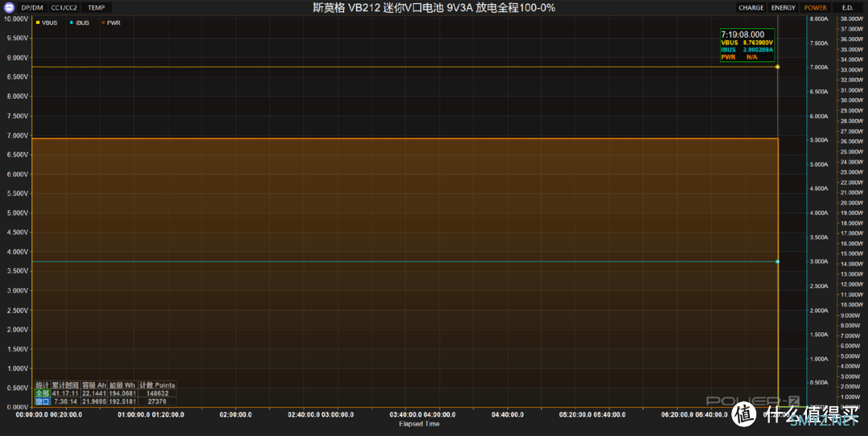The width and height of the screenshot is (868, 436).
Task: Select the TEMP tab
Action: tap(96, 8)
